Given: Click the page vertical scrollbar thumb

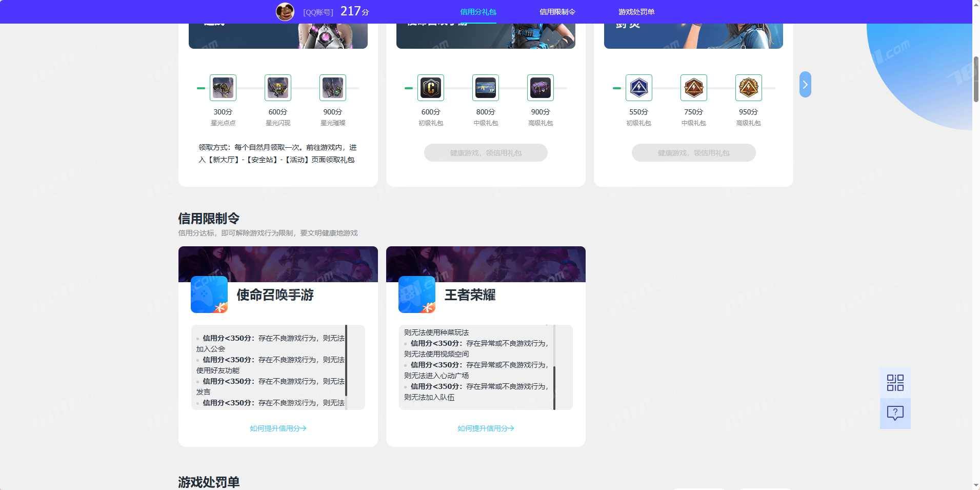Looking at the screenshot, I should [x=976, y=79].
